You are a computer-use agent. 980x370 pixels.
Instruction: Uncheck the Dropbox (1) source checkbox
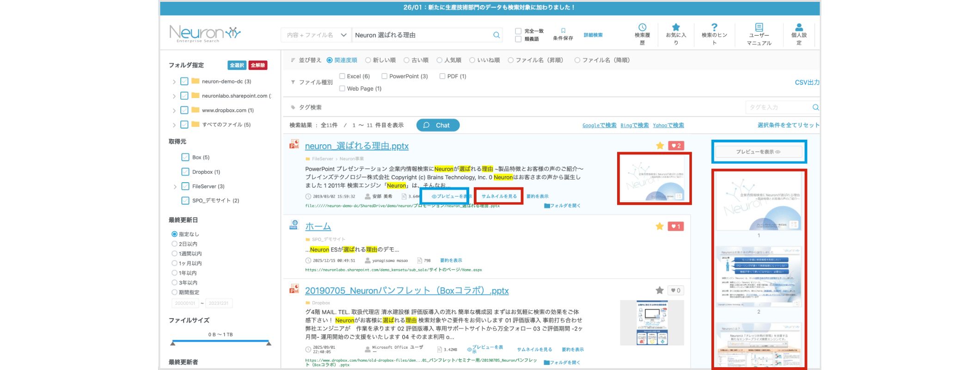point(185,172)
